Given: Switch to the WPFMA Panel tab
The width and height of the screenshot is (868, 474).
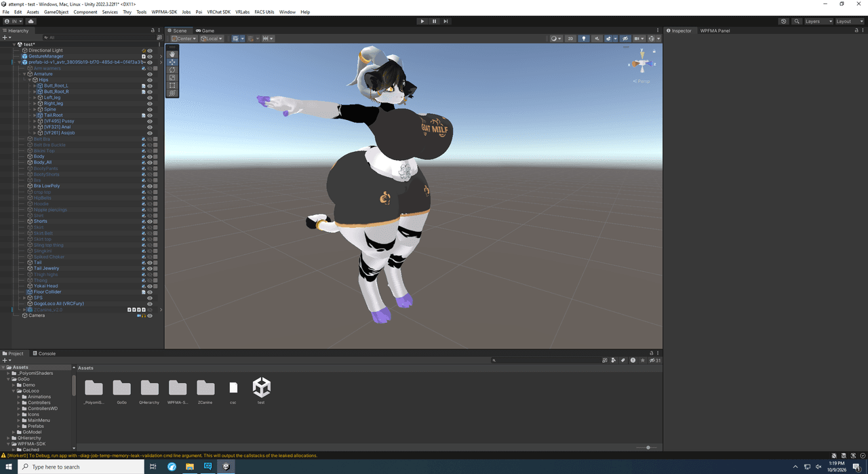Looking at the screenshot, I should 715,31.
